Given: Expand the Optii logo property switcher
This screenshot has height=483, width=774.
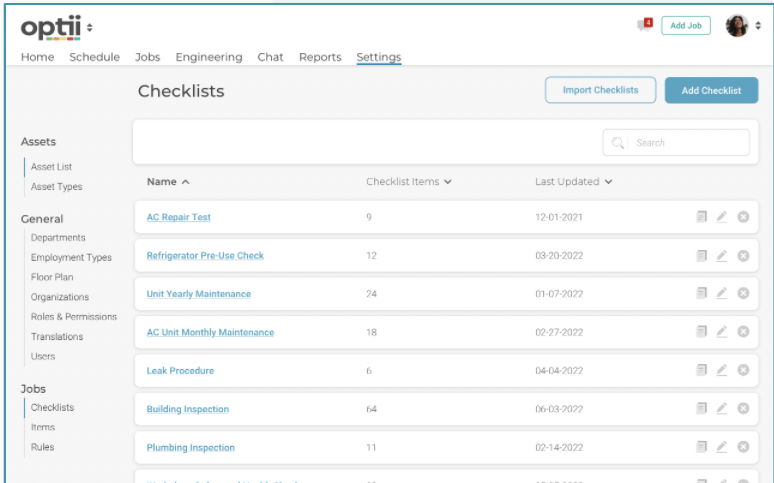Looking at the screenshot, I should [x=90, y=27].
